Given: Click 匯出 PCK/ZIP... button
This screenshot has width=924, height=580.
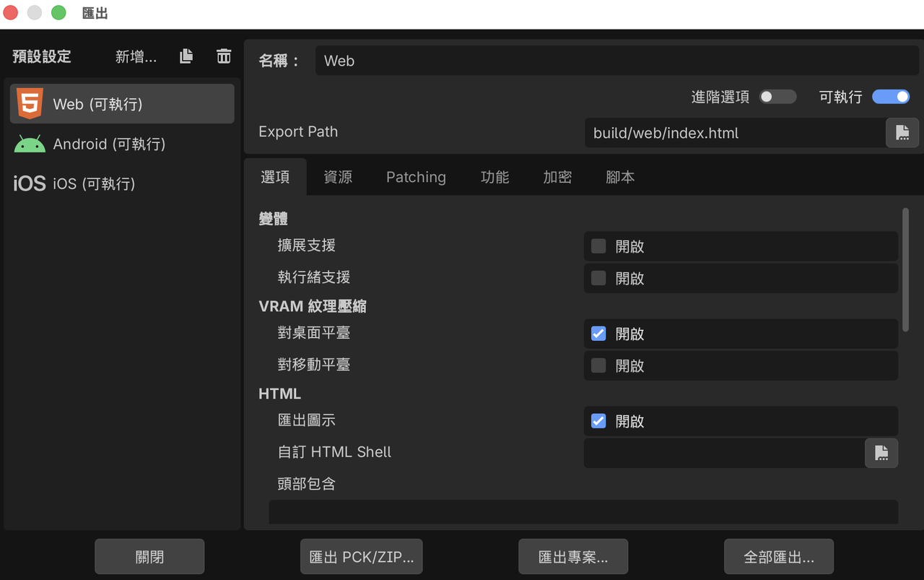Looking at the screenshot, I should pyautogui.click(x=361, y=557).
